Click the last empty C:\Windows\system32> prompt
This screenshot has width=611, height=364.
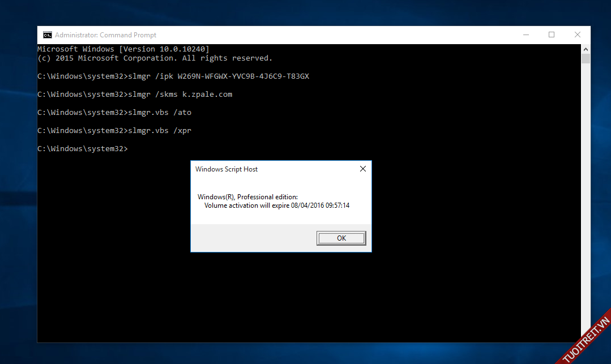83,149
